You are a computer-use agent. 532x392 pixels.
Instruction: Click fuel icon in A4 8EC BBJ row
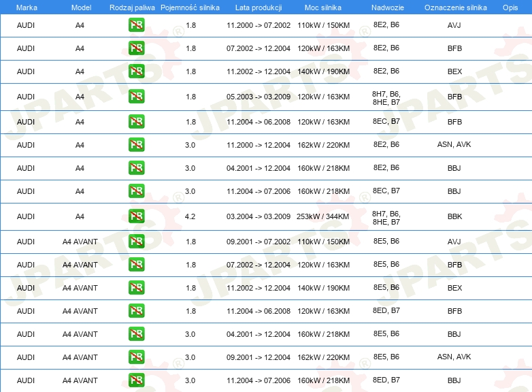tap(136, 191)
